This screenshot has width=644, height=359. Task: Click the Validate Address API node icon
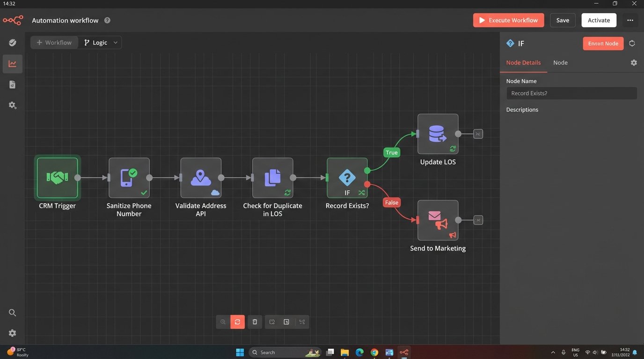(201, 178)
